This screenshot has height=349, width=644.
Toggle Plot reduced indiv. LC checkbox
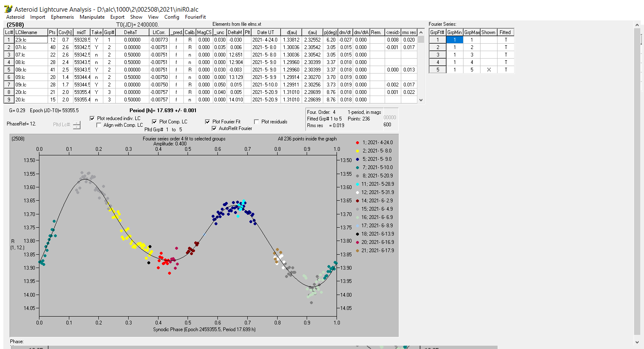coord(92,118)
